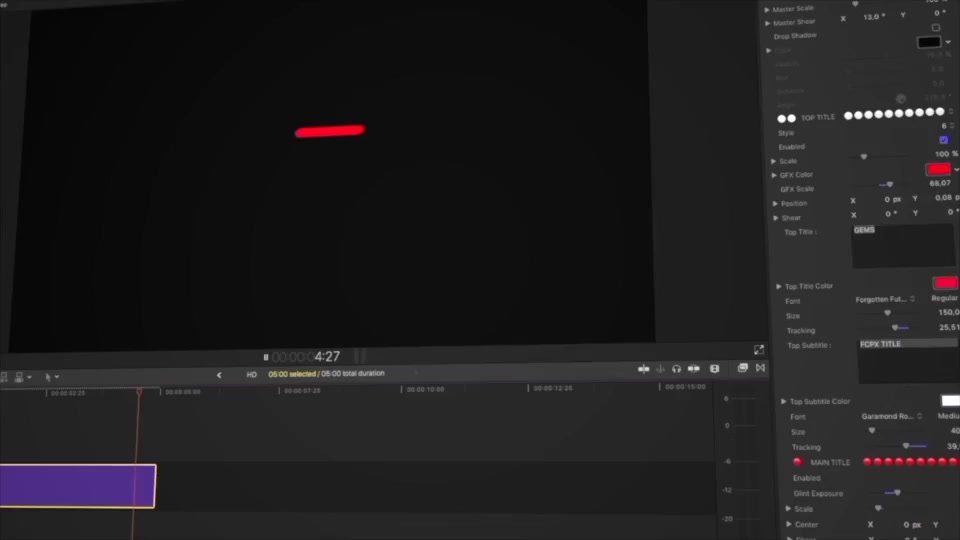
Task: Go back in timeline history arrow
Action: [x=219, y=375]
